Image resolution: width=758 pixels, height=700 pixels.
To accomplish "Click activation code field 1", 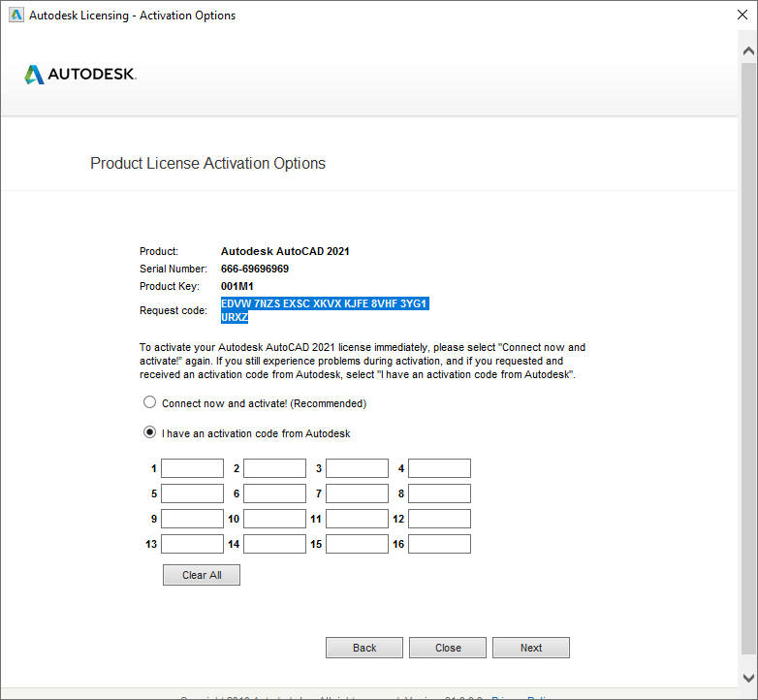I will click(x=192, y=468).
